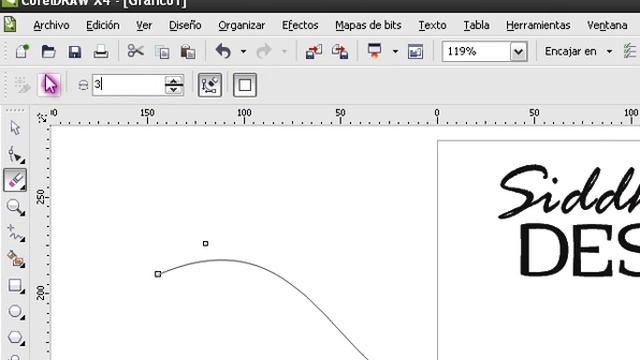
Task: Select the Freehand tool in toolbox
Action: 16,233
